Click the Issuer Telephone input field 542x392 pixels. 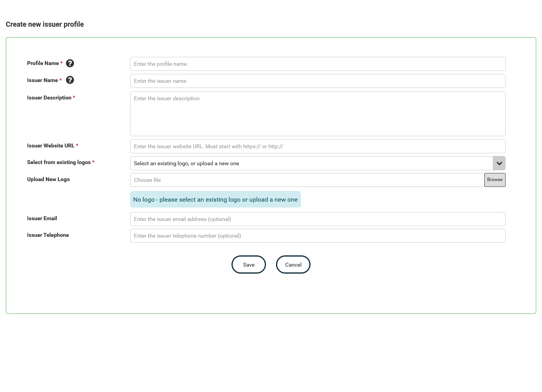click(x=318, y=236)
